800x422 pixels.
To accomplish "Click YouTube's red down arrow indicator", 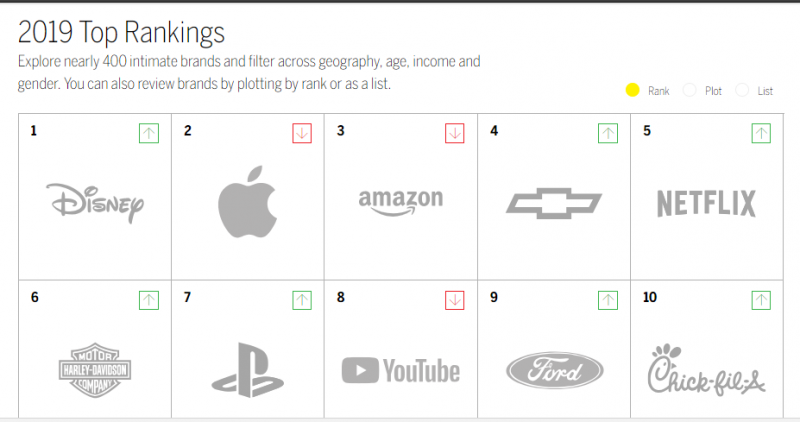I will click(x=455, y=299).
